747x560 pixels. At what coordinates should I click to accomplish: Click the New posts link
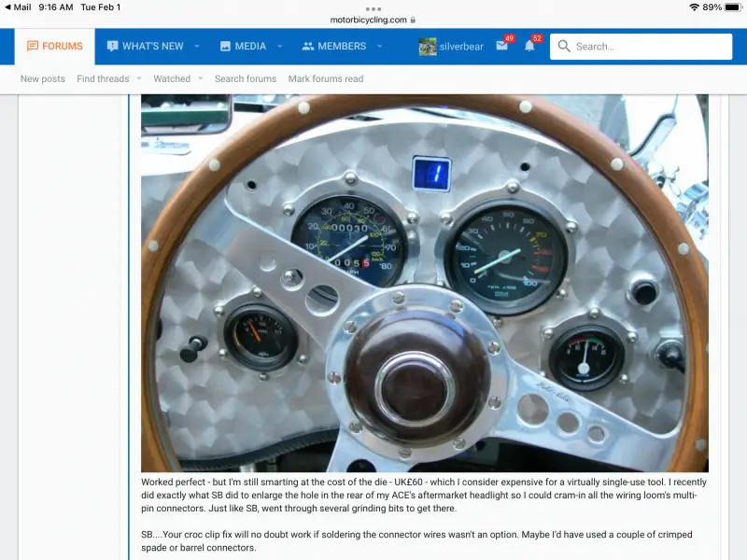pos(43,79)
